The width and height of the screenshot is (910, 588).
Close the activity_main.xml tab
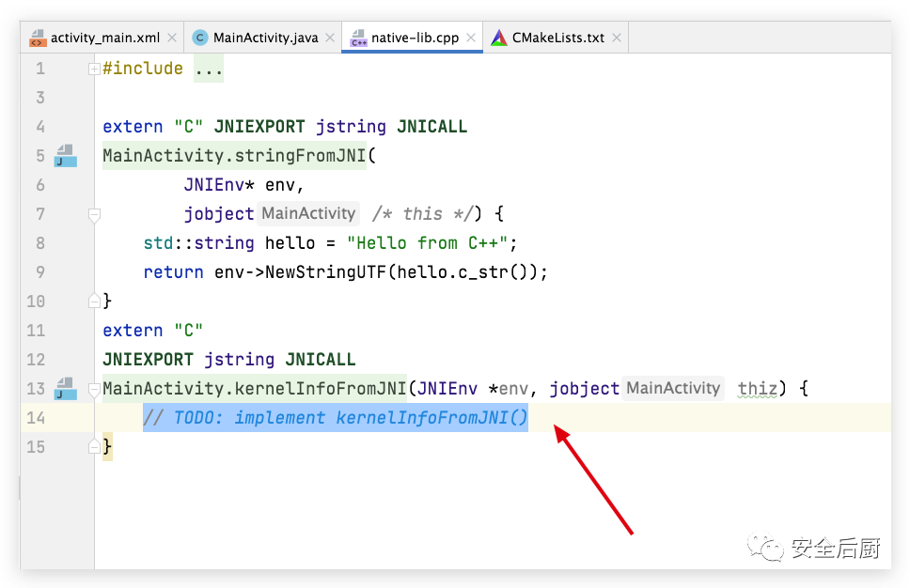[x=173, y=38]
